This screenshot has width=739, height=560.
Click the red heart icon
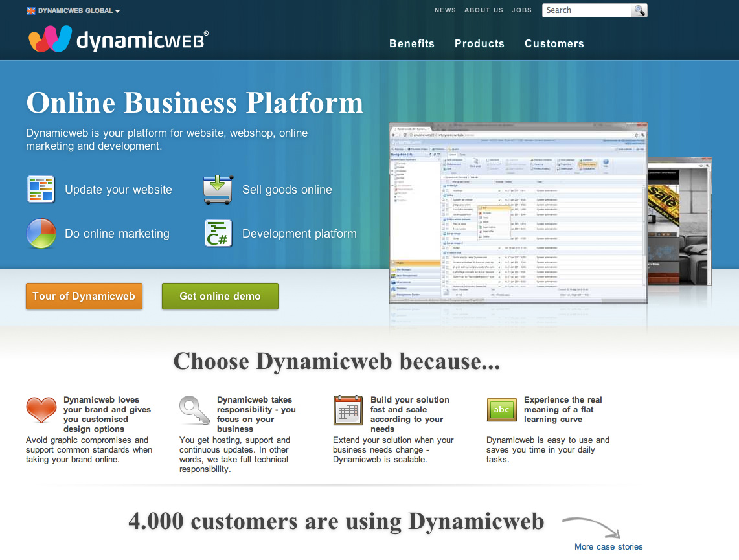pos(41,409)
